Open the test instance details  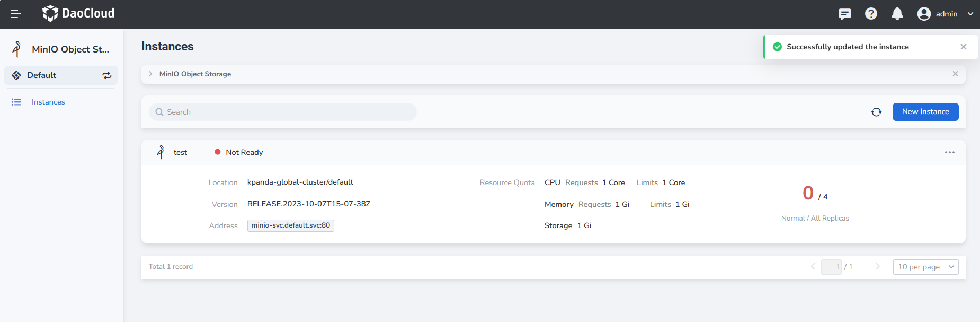[180, 152]
